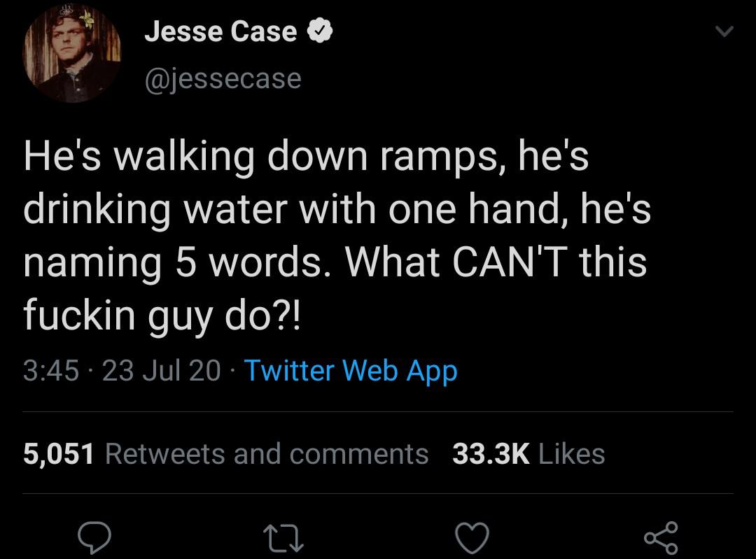756x559 pixels.
Task: Open the @jessecase handle link
Action: pos(223,78)
